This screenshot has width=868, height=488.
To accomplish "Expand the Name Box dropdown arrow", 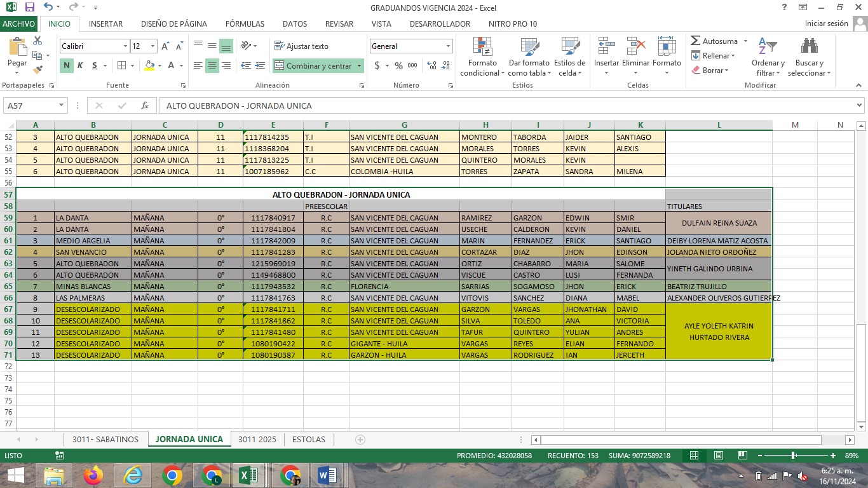I will [x=62, y=105].
